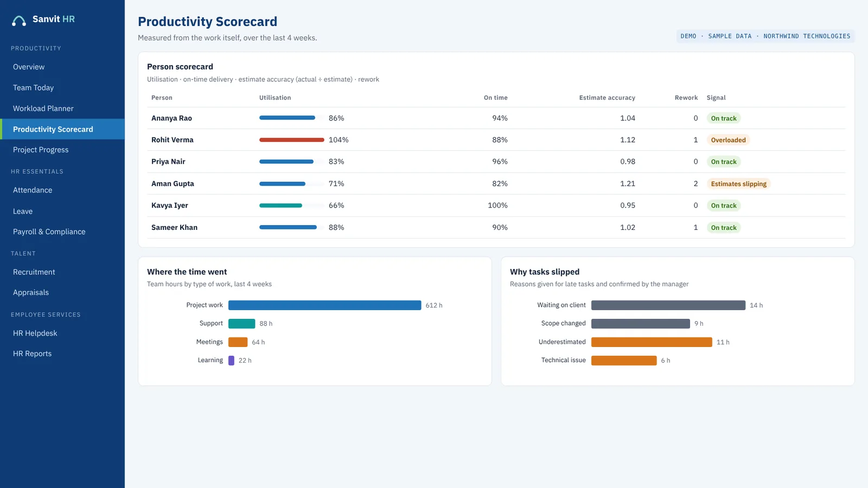Viewport: 868px width, 488px height.
Task: Select Rohit Verma row name
Action: [173, 140]
